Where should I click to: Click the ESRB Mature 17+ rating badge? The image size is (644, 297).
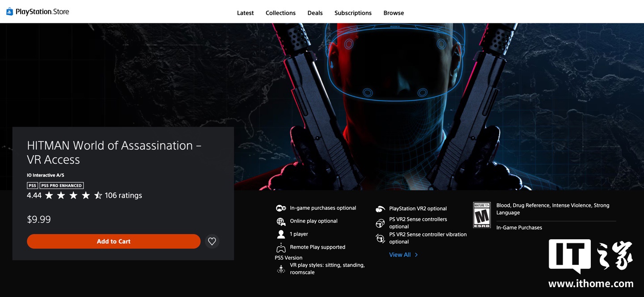[x=482, y=215]
